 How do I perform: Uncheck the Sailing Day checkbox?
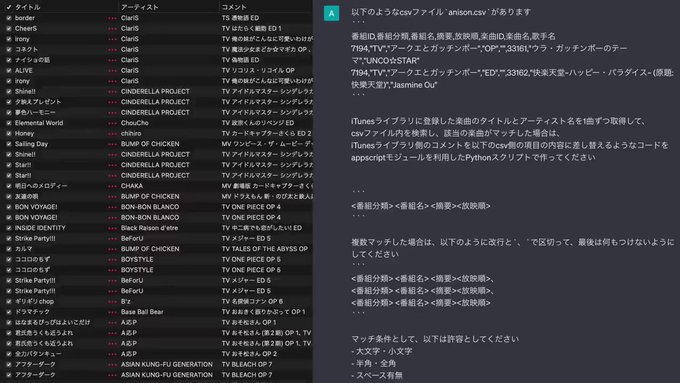pos(9,144)
